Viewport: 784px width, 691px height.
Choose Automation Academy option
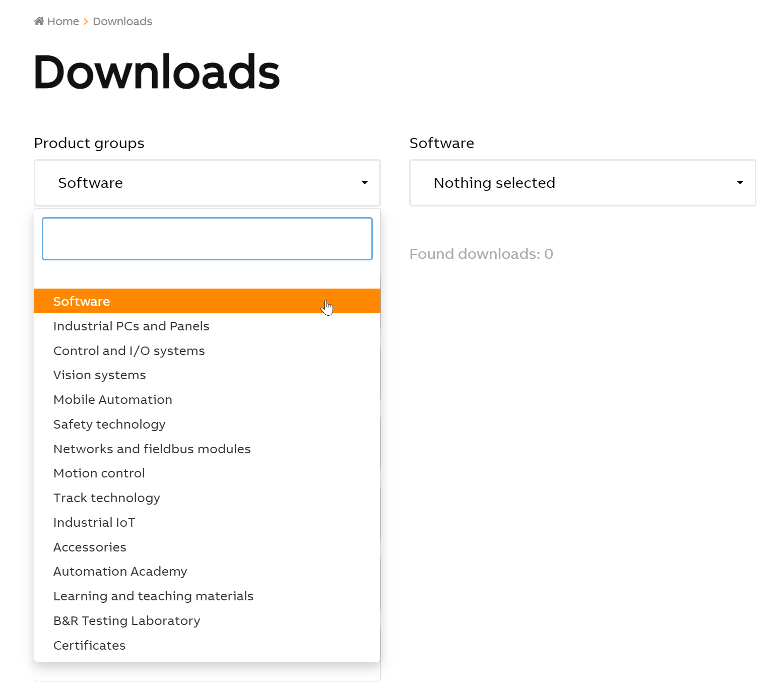(207, 571)
